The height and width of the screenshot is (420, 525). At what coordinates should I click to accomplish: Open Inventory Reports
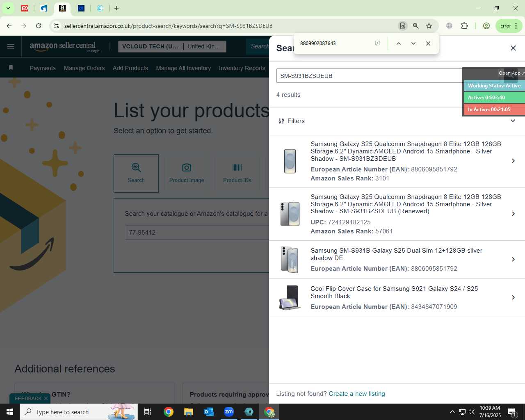point(242,68)
